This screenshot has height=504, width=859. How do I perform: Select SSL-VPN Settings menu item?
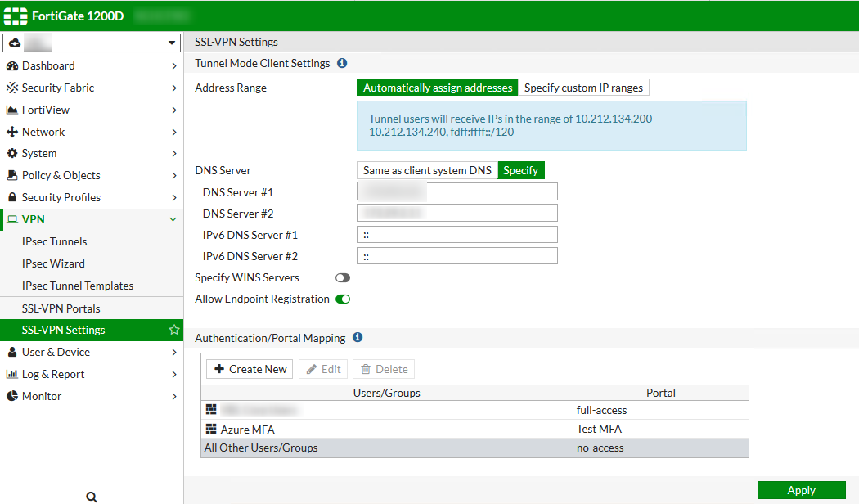pyautogui.click(x=92, y=330)
